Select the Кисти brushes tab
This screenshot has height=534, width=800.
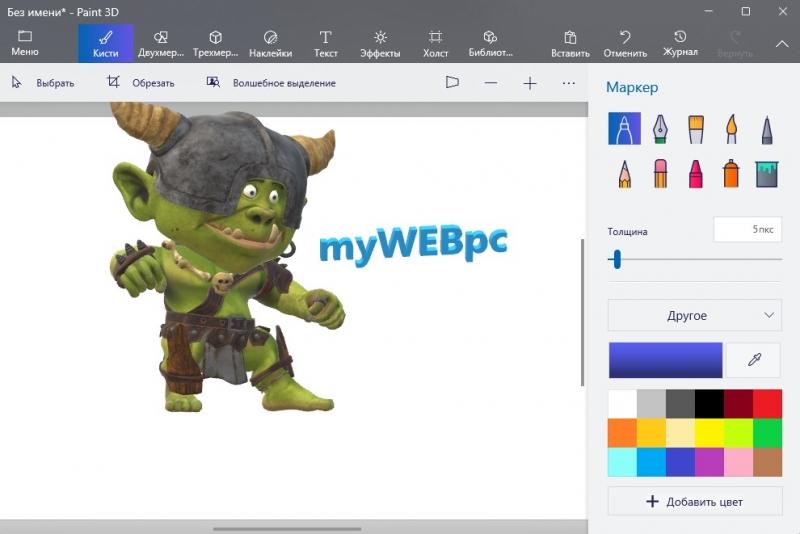tap(106, 43)
